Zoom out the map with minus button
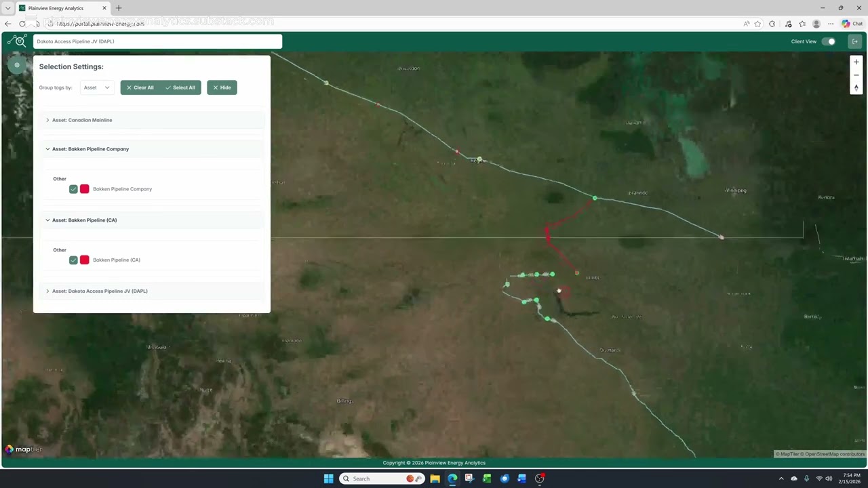Screen dimensions: 868x488 point(856,75)
